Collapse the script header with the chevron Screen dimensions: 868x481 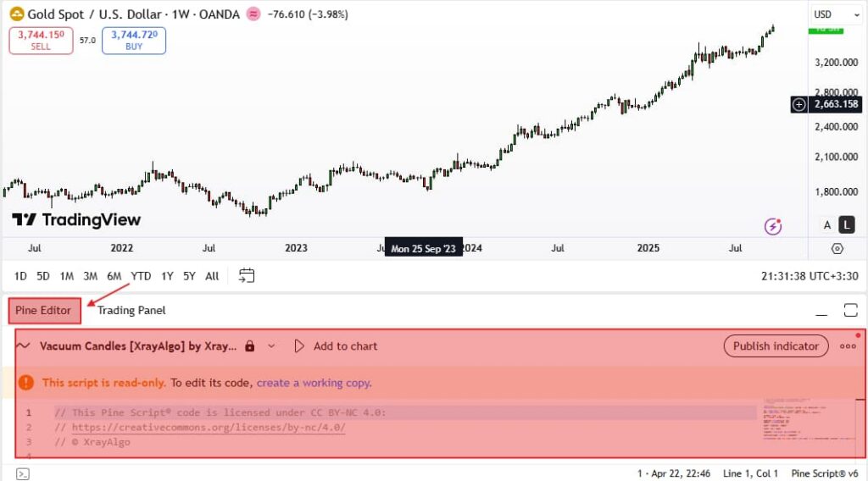click(24, 346)
